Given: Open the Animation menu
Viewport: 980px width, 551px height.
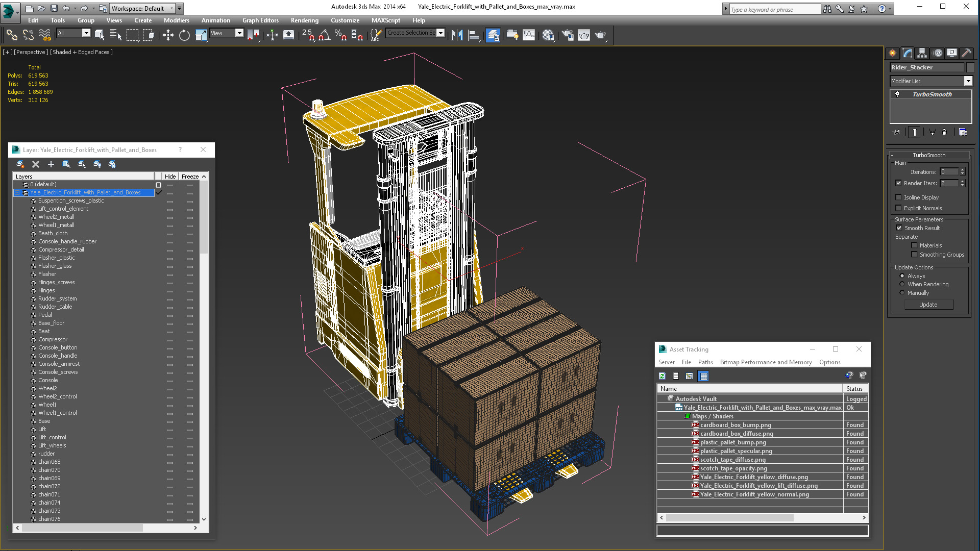Looking at the screenshot, I should coord(215,20).
